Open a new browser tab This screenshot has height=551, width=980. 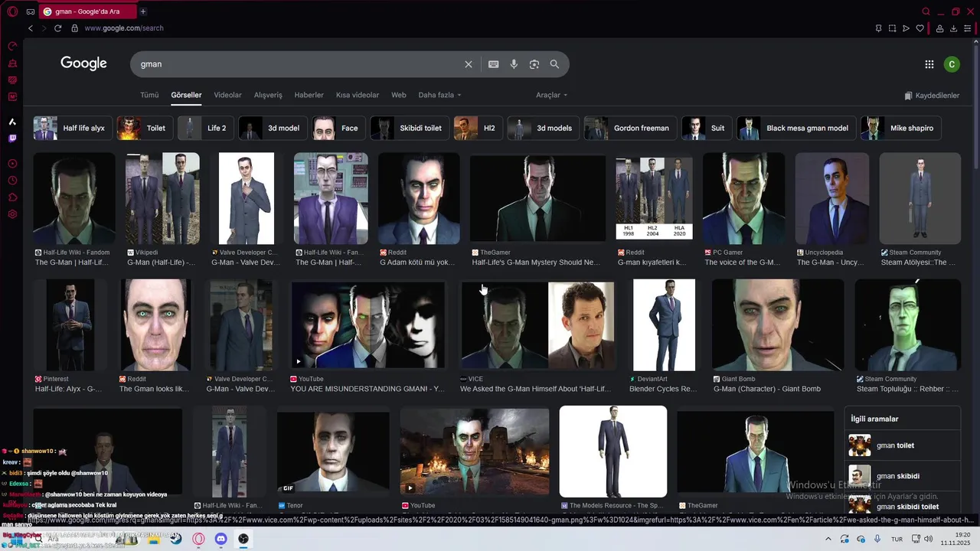coord(142,11)
